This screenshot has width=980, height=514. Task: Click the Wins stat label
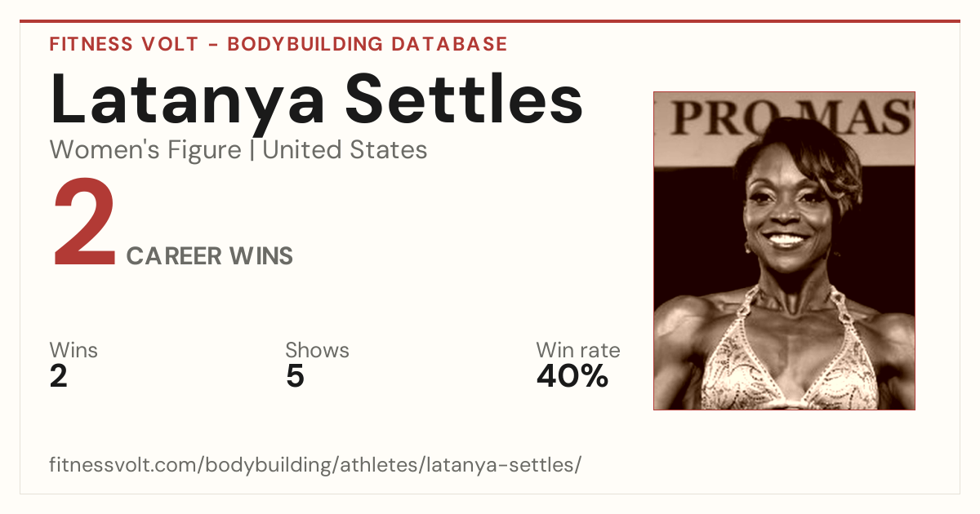pyautogui.click(x=73, y=351)
